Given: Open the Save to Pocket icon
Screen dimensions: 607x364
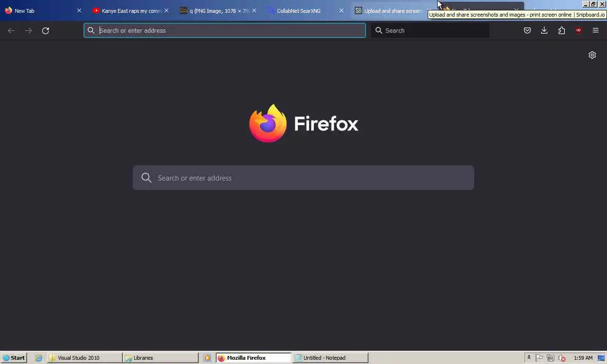Looking at the screenshot, I should [x=527, y=30].
